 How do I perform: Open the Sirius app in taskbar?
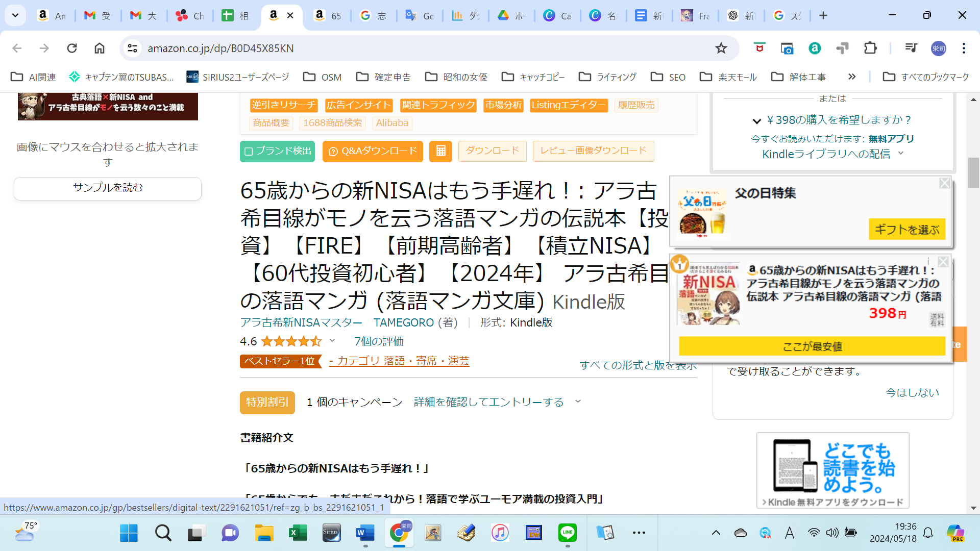331,533
